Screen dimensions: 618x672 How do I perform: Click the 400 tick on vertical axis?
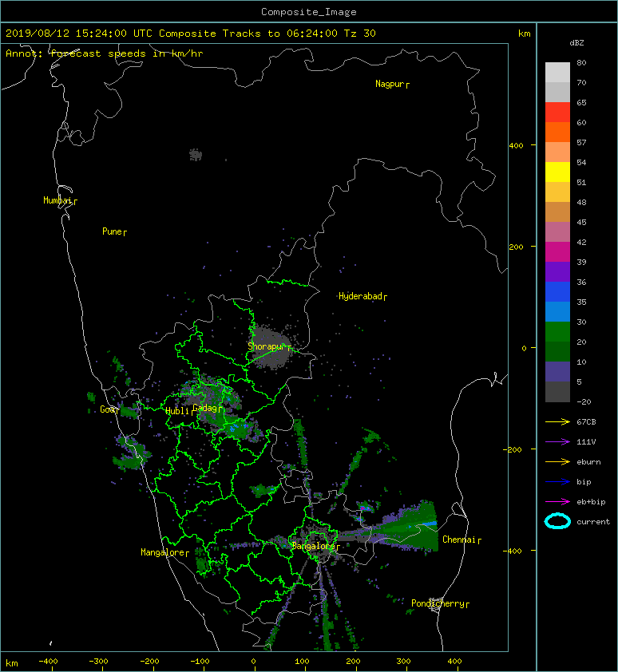click(x=516, y=146)
